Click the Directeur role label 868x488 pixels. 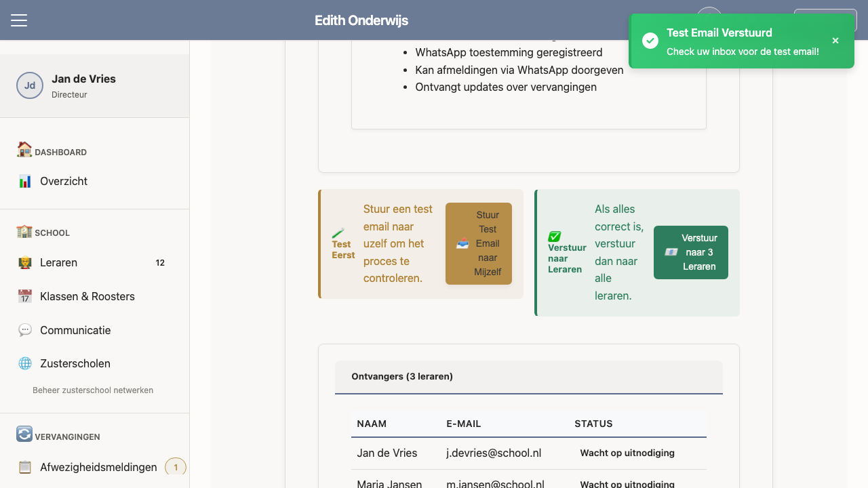pos(69,95)
